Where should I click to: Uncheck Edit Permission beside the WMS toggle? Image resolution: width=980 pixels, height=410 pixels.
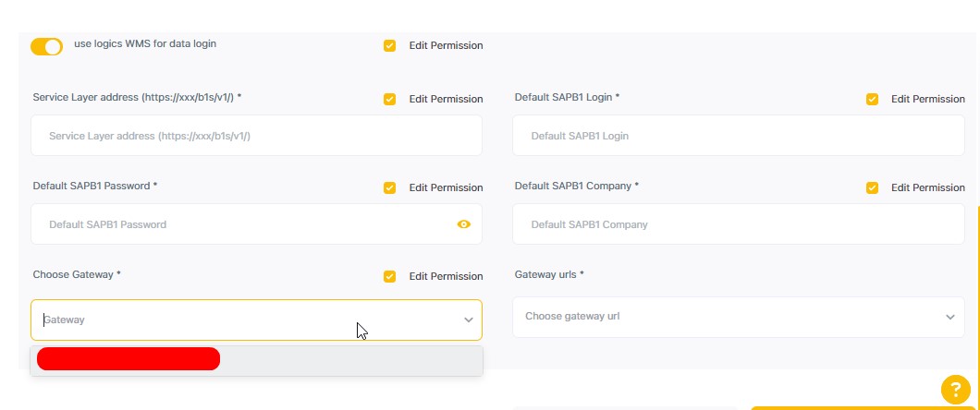(389, 45)
